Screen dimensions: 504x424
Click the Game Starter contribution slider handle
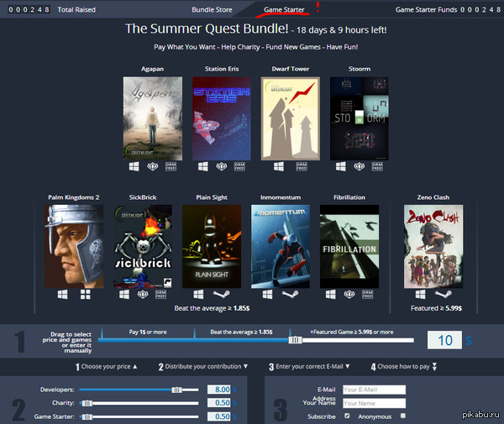[x=87, y=417]
